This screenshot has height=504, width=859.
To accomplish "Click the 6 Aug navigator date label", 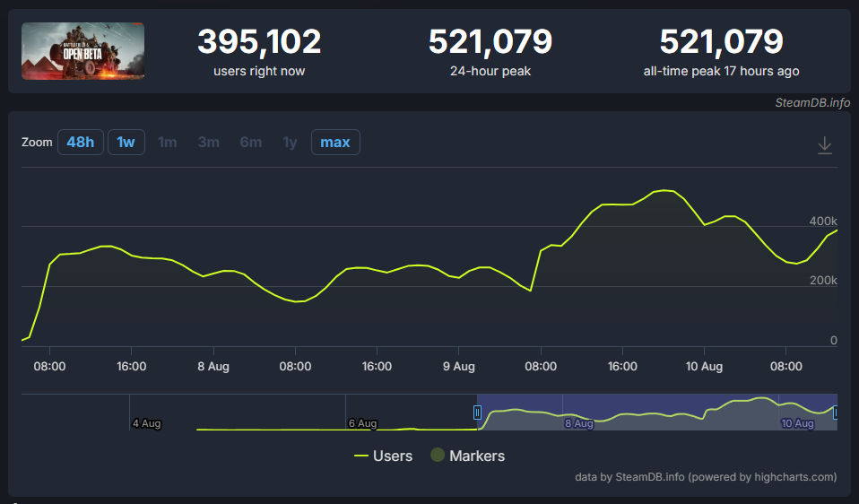I will (x=362, y=423).
